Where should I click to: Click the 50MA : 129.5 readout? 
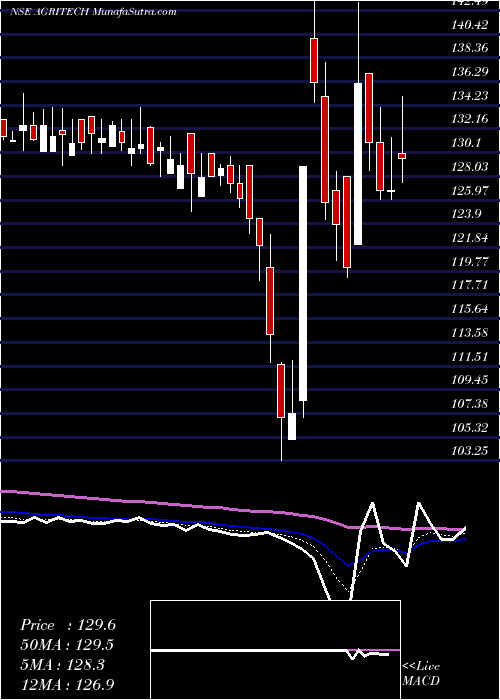tap(67, 645)
